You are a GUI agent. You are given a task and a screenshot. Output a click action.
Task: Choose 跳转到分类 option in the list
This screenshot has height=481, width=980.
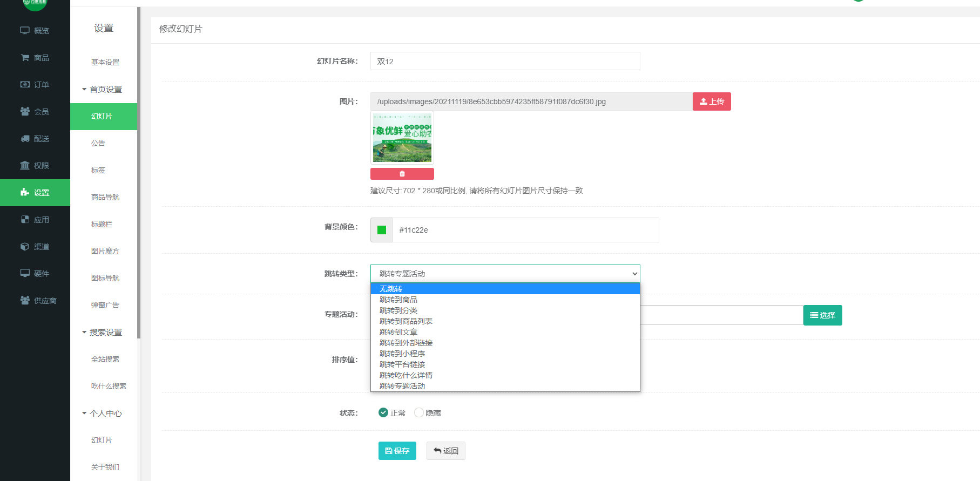click(x=505, y=310)
